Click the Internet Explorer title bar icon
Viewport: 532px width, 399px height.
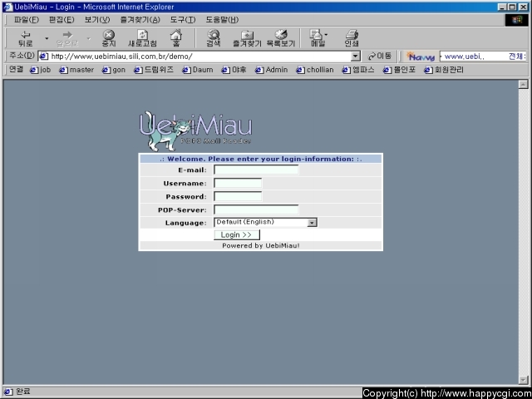(7, 7)
